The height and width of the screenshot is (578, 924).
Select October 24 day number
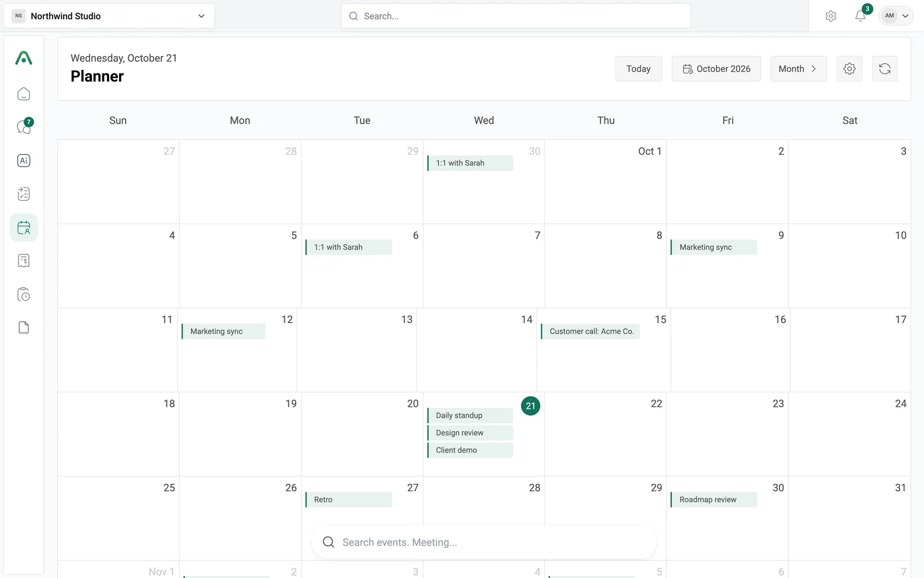(900, 403)
